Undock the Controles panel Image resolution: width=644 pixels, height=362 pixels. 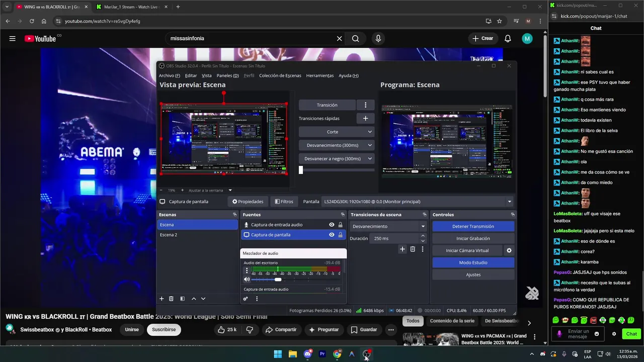pos(512,215)
